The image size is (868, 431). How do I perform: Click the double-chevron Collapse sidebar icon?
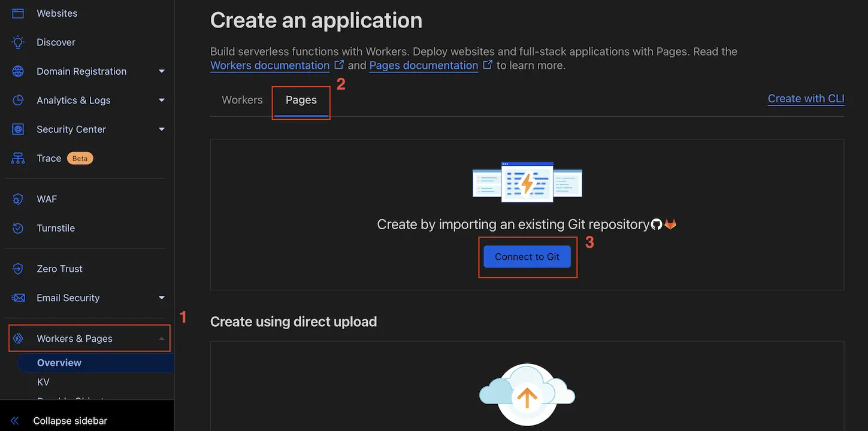(x=15, y=421)
